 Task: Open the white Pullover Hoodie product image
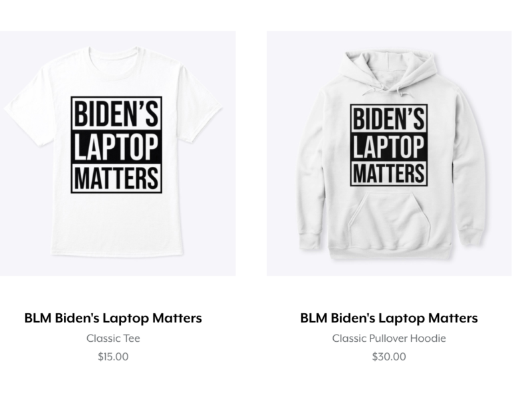(389, 154)
